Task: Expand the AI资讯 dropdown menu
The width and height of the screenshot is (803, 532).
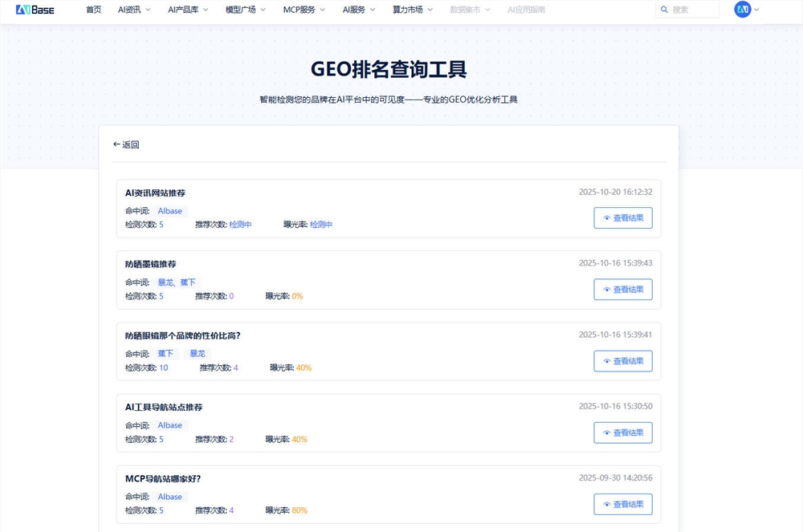Action: point(134,10)
